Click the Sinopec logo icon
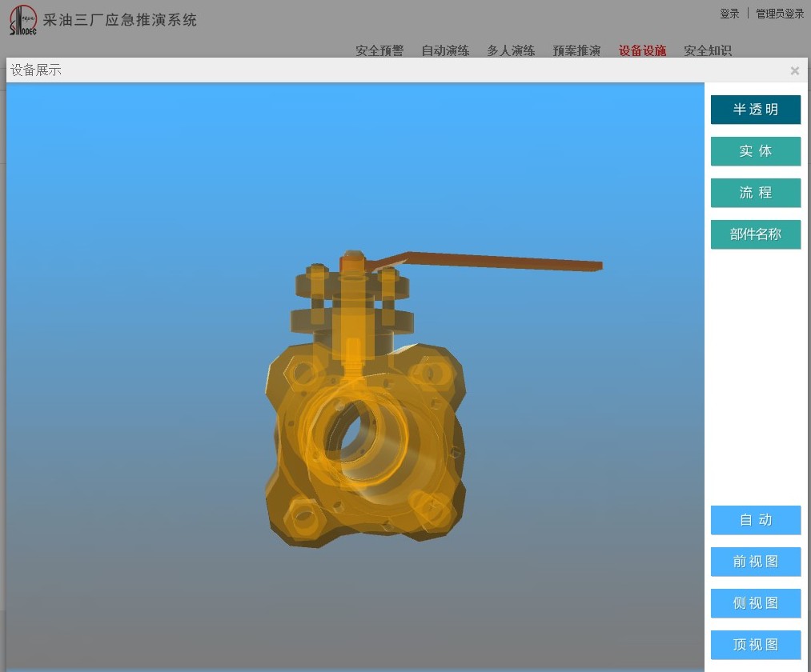 click(22, 20)
